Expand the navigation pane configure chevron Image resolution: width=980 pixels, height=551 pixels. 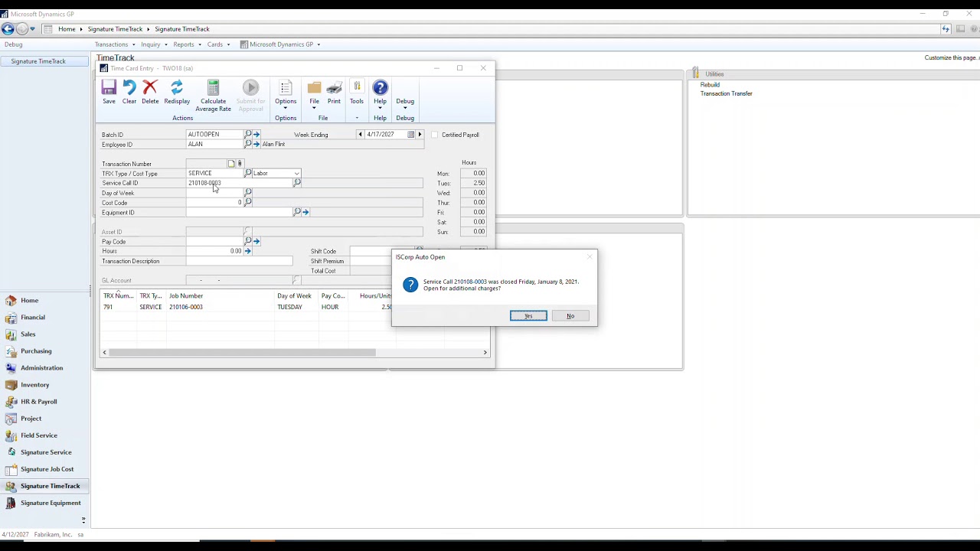tap(83, 520)
